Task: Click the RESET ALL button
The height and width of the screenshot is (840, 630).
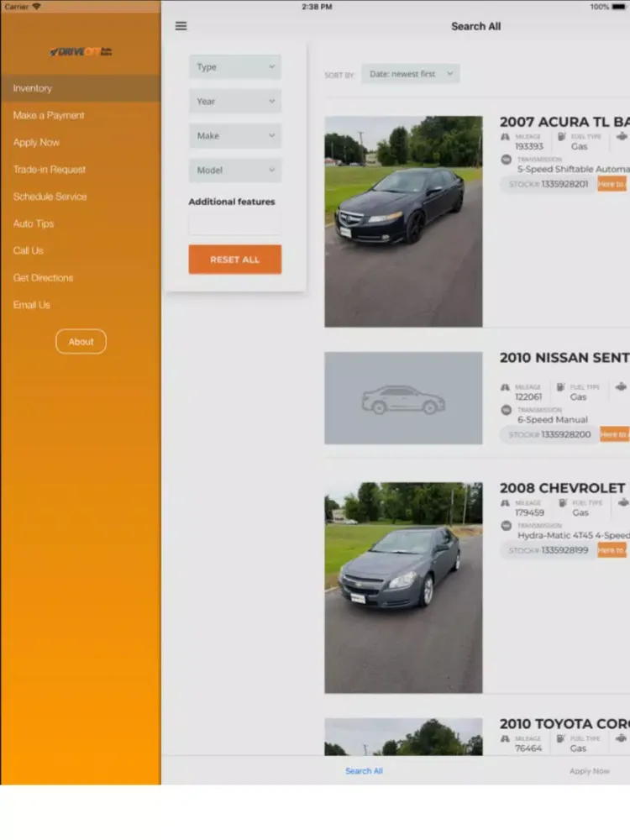Action: tap(234, 260)
